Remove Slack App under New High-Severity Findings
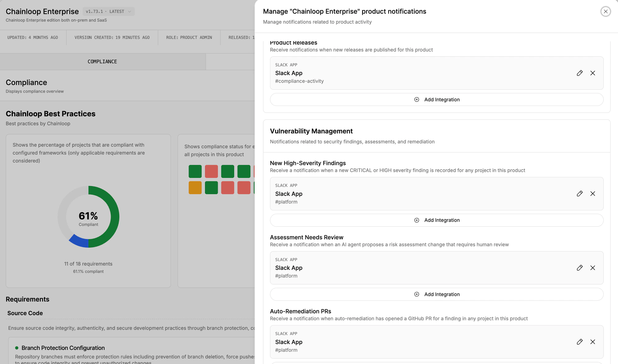The height and width of the screenshot is (364, 618). 592,194
